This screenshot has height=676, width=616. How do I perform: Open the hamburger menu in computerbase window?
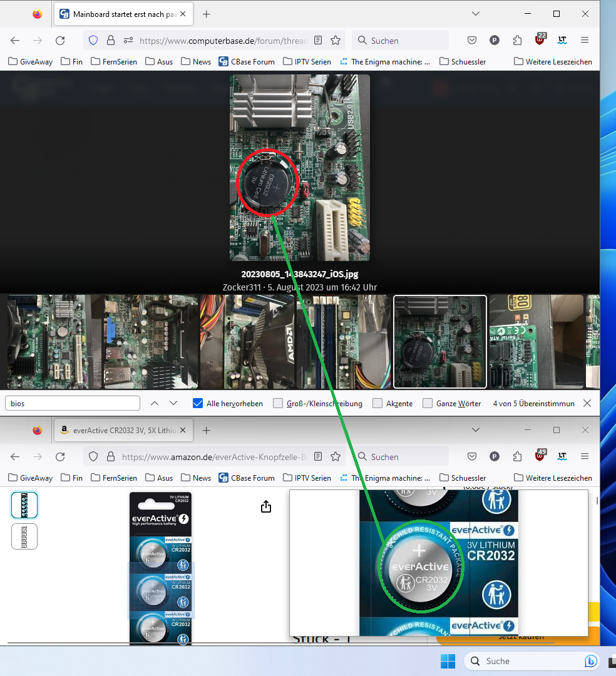[x=585, y=40]
